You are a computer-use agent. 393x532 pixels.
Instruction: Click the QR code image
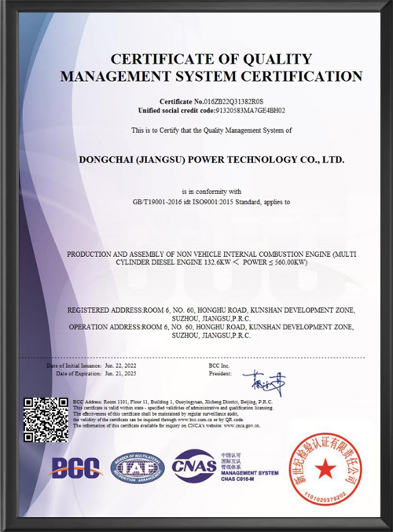46,420
